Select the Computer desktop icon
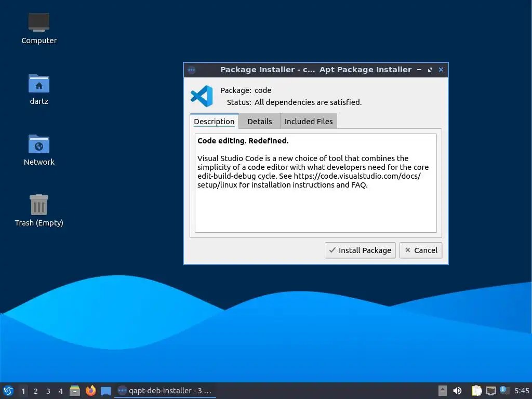 [x=39, y=29]
